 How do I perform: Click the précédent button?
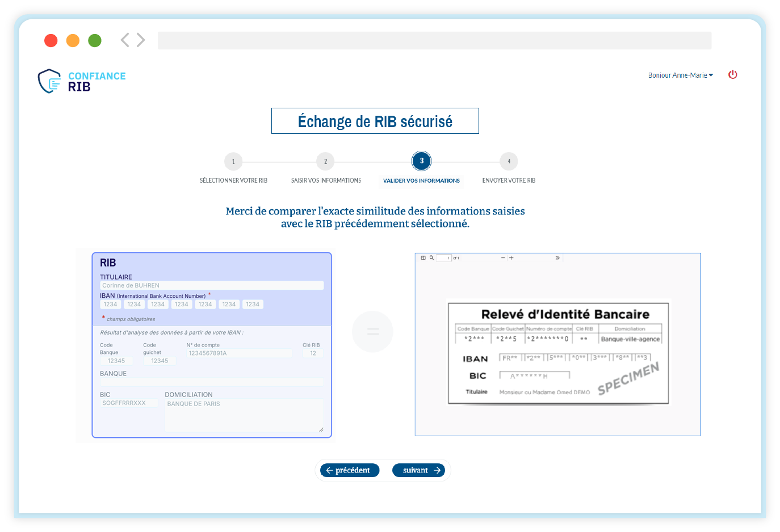[x=350, y=470]
